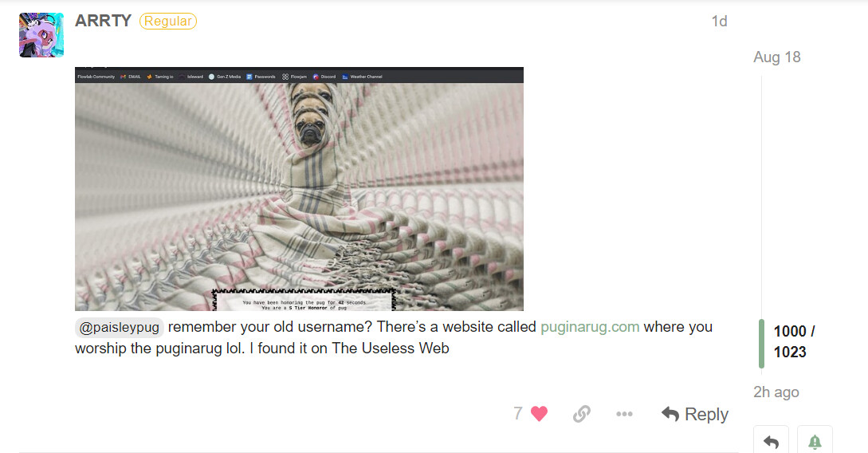Open the notification bell dropdown
The height and width of the screenshot is (453, 868).
pyautogui.click(x=815, y=441)
